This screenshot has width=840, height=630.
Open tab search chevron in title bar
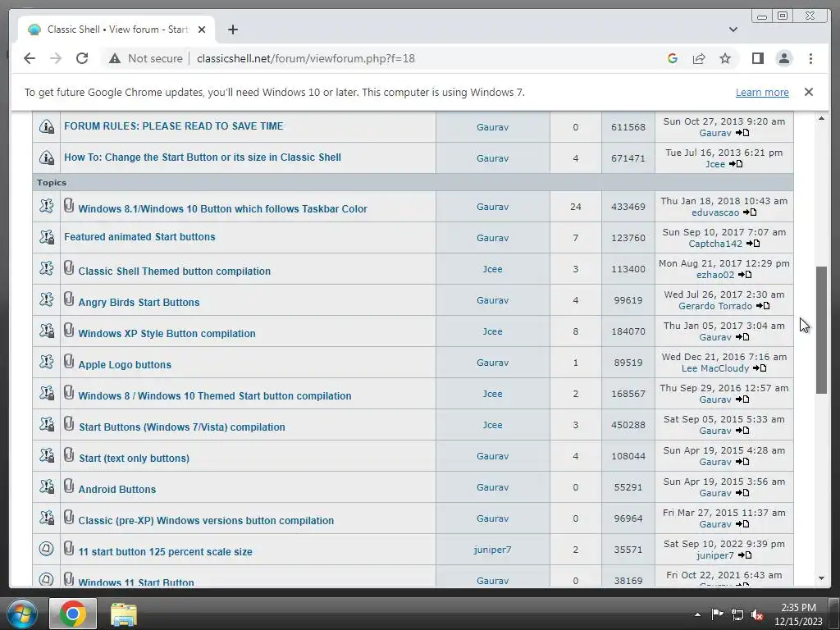(x=733, y=30)
